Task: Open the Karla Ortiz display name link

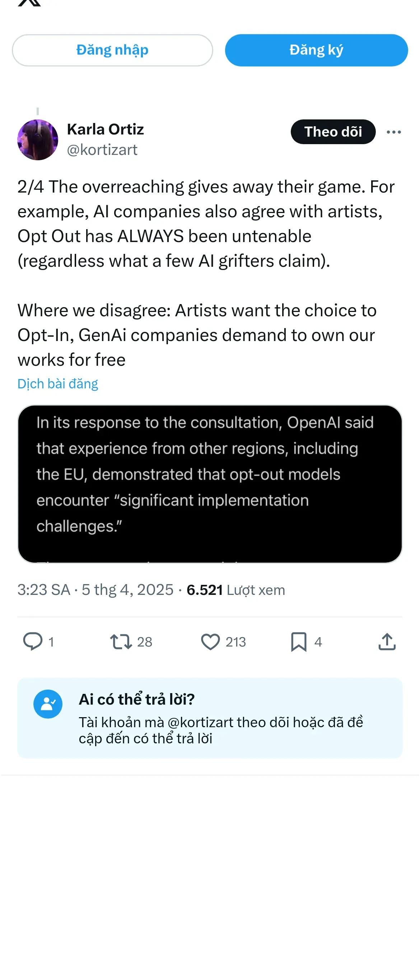Action: pos(105,129)
